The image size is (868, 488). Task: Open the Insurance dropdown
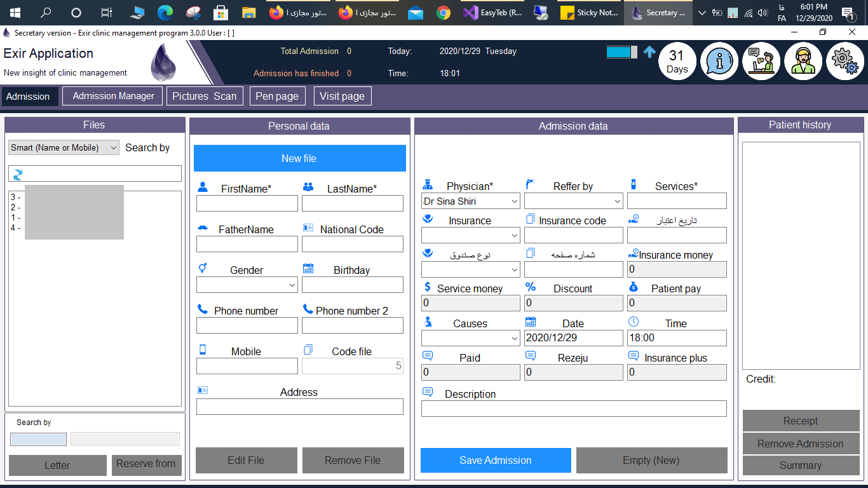(471, 235)
